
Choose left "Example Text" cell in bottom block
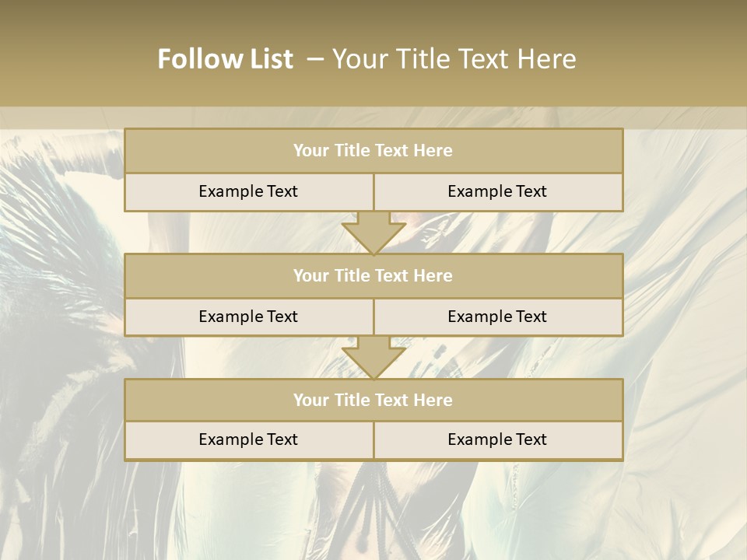click(x=248, y=439)
